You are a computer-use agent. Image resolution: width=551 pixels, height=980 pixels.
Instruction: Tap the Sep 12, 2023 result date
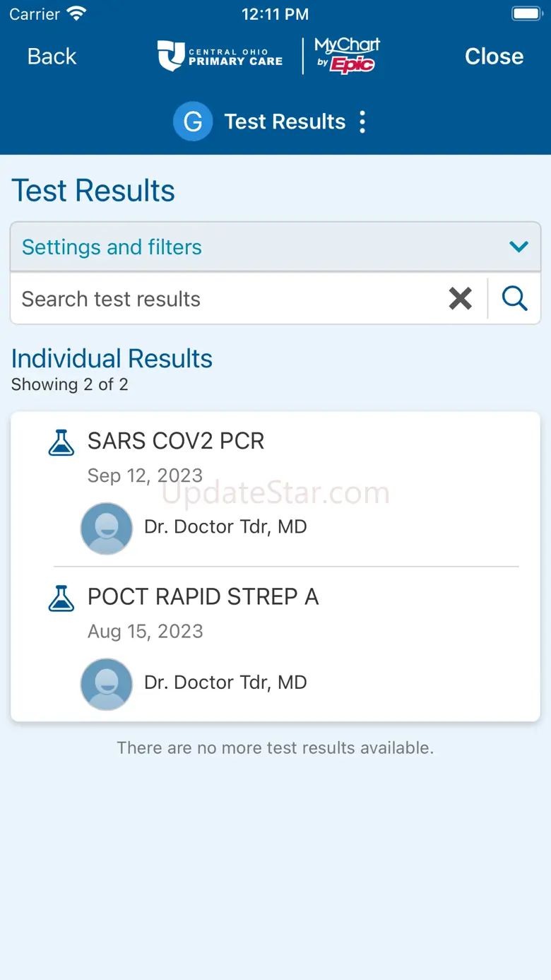point(145,476)
